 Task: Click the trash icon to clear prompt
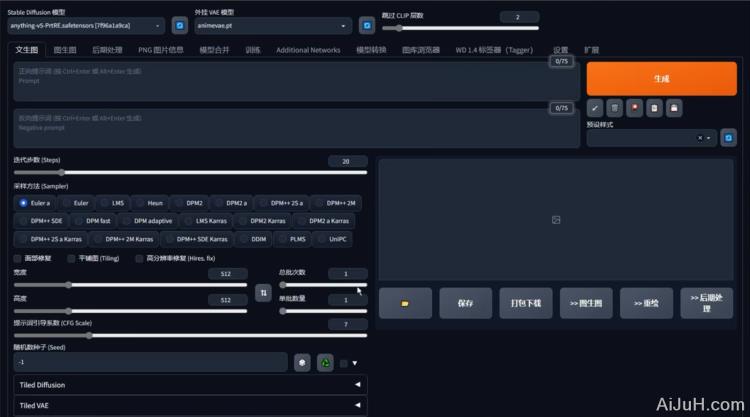coord(615,107)
